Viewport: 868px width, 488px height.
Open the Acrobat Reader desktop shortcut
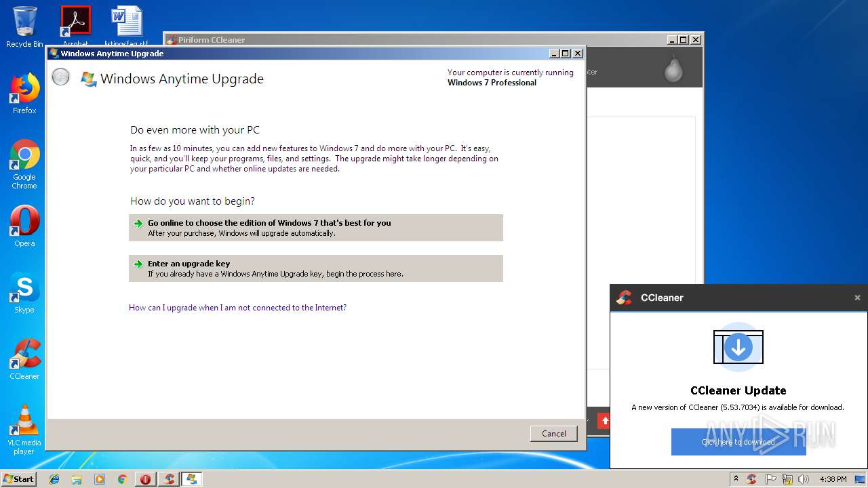pos(75,26)
